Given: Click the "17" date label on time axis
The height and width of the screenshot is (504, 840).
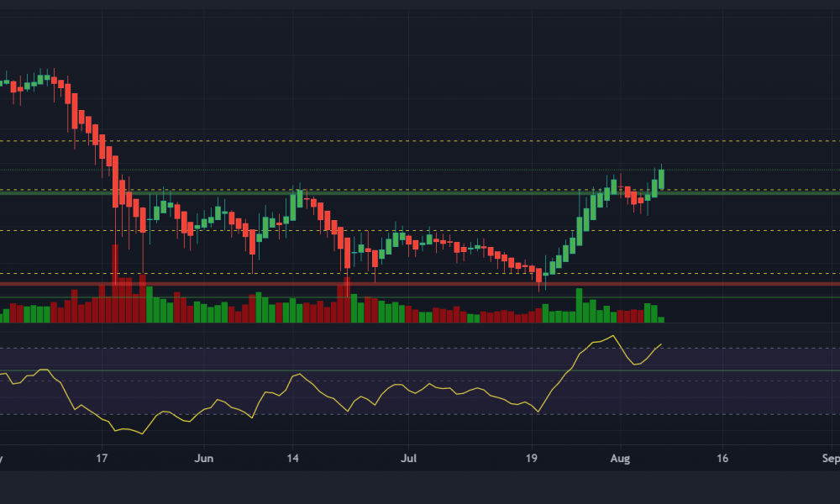Looking at the screenshot, I should tap(102, 459).
